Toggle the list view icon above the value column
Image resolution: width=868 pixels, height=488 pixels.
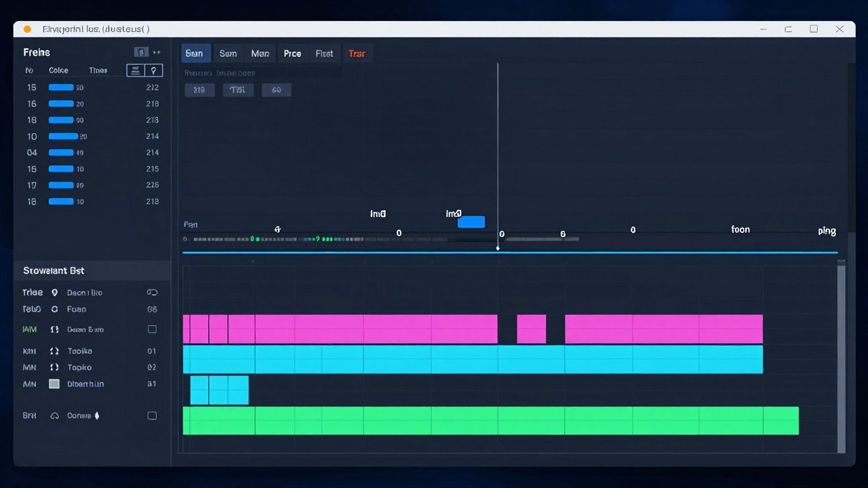pos(136,70)
